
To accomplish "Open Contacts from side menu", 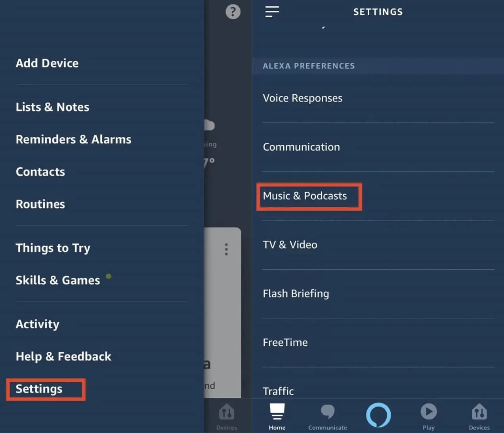I will (40, 172).
